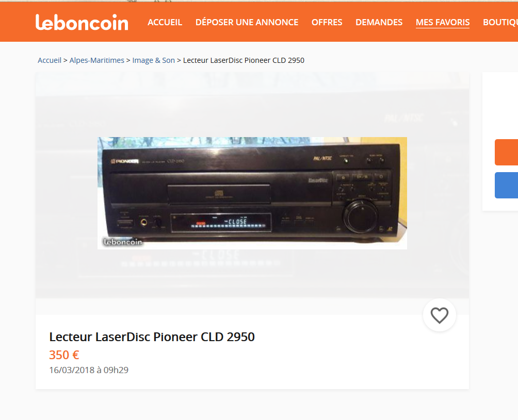Add listing to favorites with heart icon
518x420 pixels.
click(x=440, y=315)
